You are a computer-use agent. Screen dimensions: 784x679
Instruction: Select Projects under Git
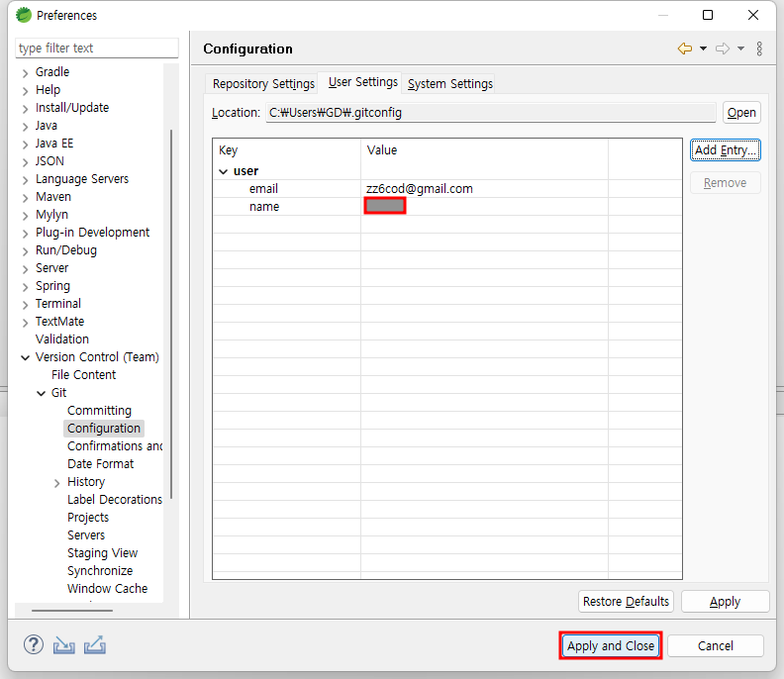[x=88, y=518]
